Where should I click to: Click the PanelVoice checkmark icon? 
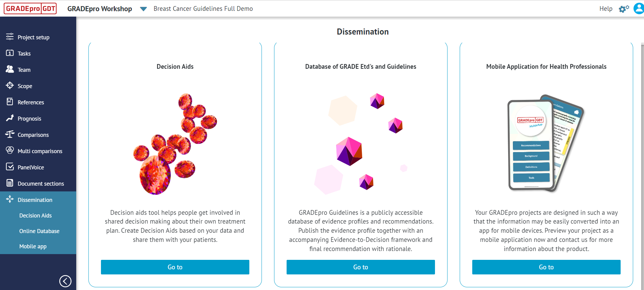9,167
